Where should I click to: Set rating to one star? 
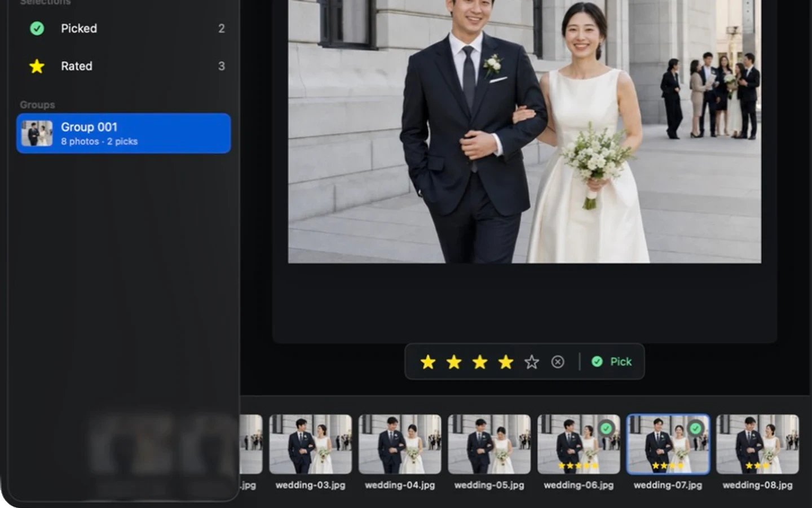coord(428,362)
